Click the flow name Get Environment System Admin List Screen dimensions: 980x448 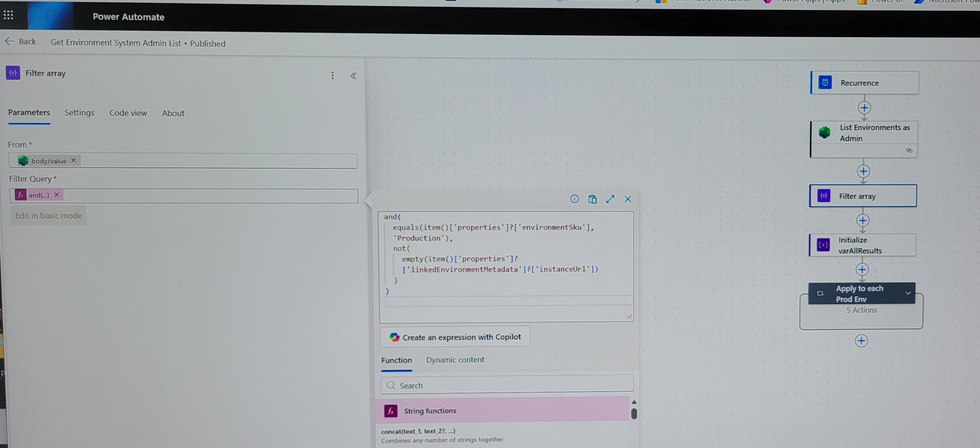pos(116,43)
